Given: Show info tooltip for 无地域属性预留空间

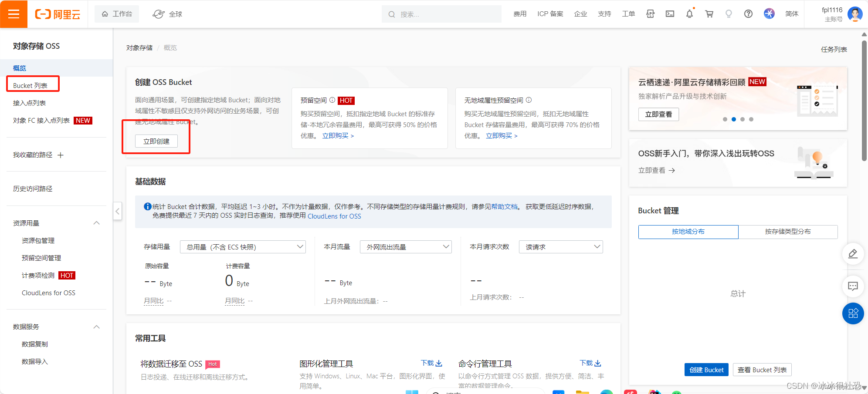Looking at the screenshot, I should (529, 100).
